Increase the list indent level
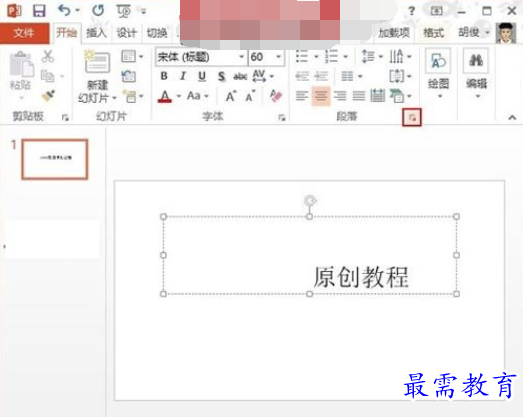The height and width of the screenshot is (417, 525). tap(321, 76)
